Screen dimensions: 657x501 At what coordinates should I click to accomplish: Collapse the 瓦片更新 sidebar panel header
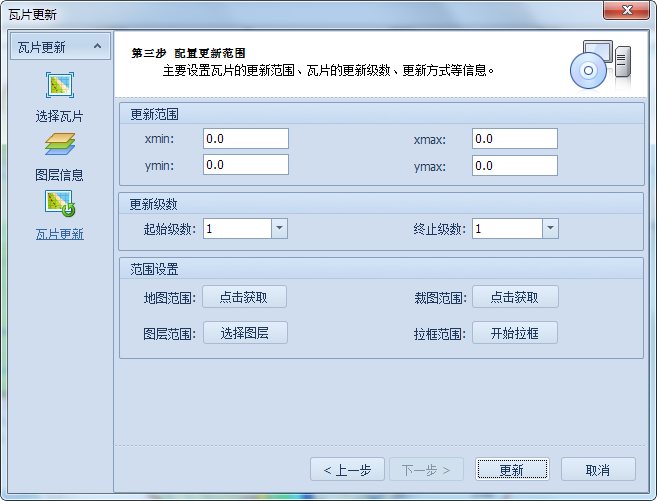click(95, 47)
